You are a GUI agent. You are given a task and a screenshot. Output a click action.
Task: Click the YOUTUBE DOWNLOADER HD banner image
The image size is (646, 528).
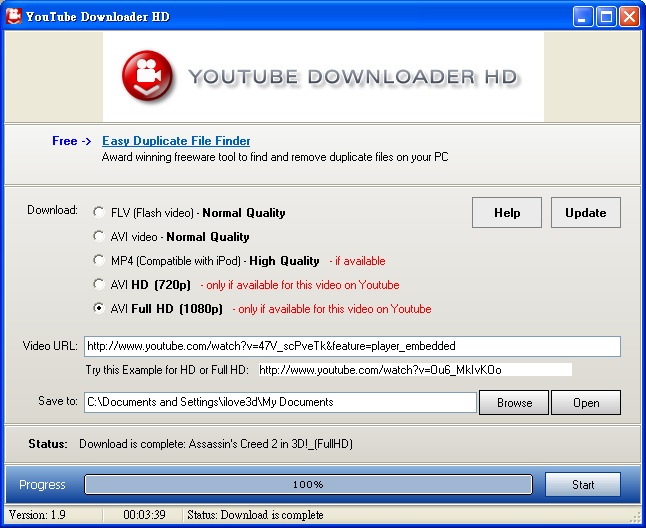click(x=323, y=77)
